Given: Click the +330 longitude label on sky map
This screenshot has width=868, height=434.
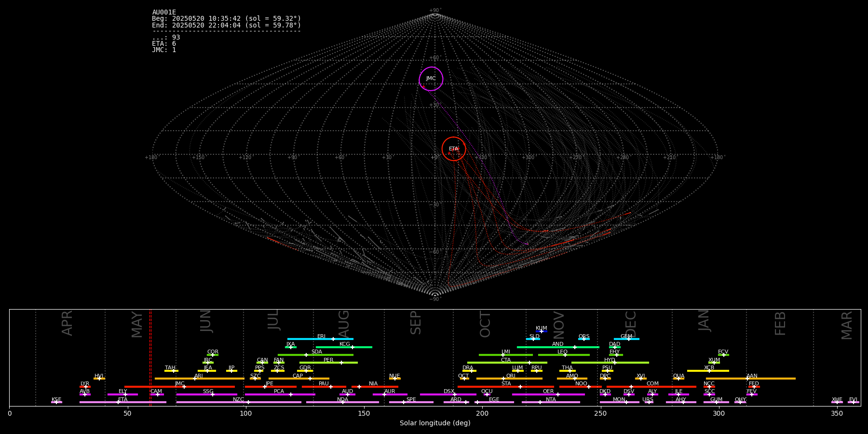Looking at the screenshot, I should (x=481, y=158).
